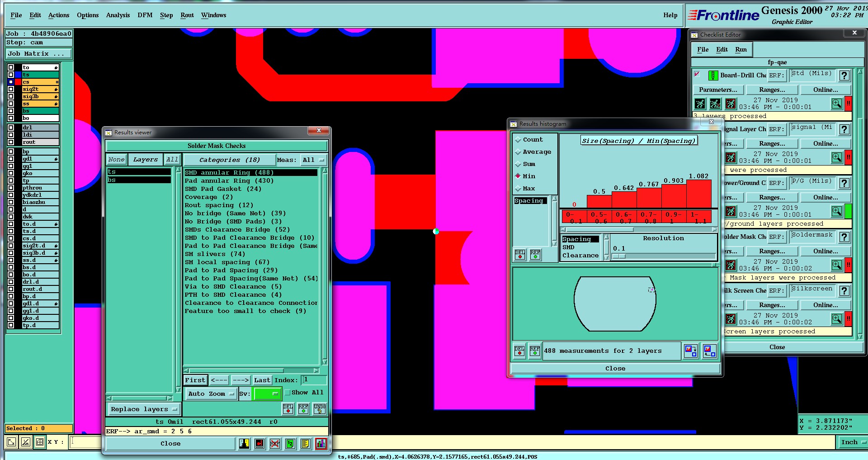Select the Average radio option in histogram
Screen dimensions: 868x460
[518, 152]
